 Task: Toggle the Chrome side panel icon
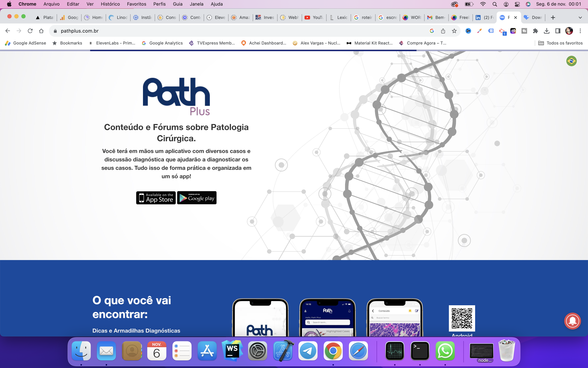click(x=558, y=31)
